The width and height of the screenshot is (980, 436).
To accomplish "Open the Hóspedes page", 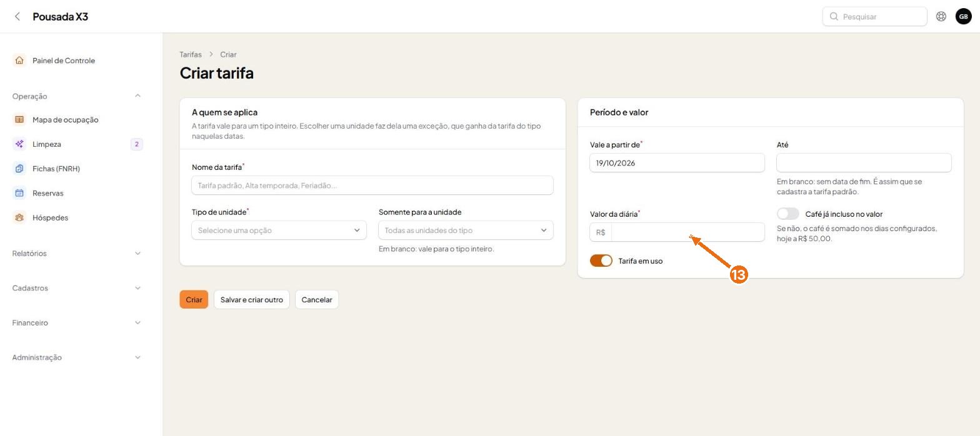I will tap(50, 217).
